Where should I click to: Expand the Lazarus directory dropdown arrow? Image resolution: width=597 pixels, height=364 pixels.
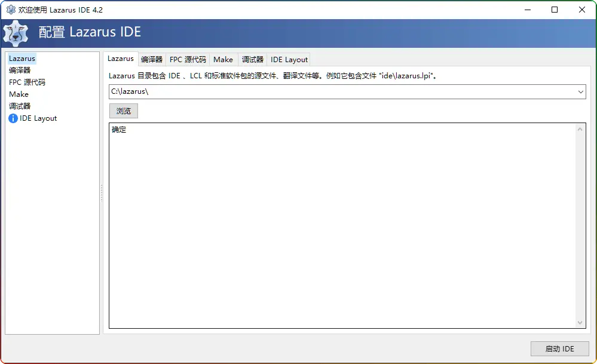point(581,92)
